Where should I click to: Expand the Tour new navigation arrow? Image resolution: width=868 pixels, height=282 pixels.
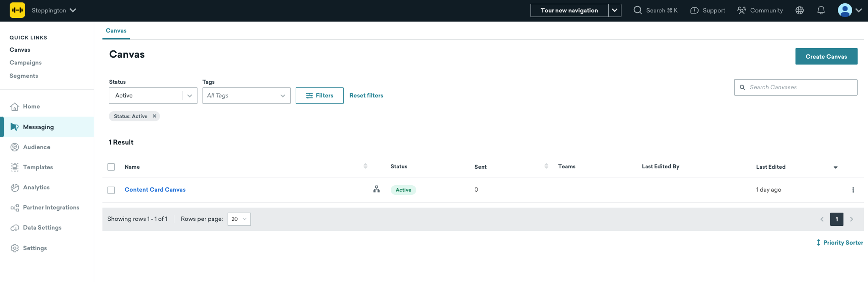614,10
